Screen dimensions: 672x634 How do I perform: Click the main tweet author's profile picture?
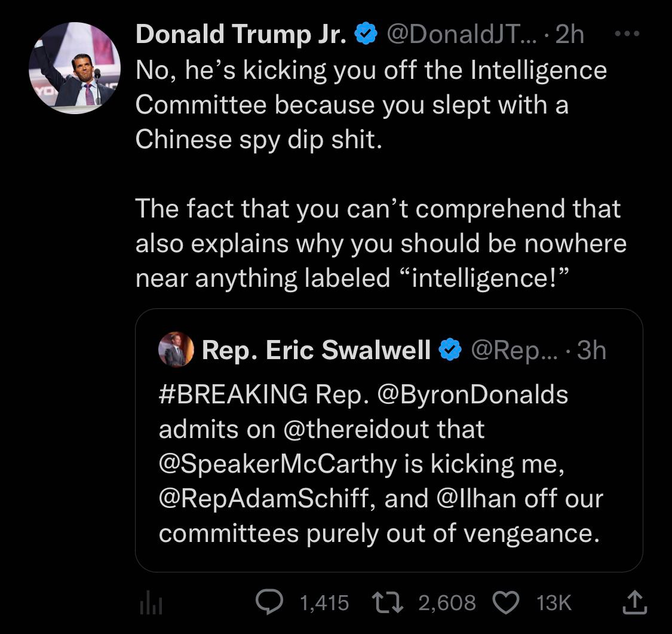point(74,68)
